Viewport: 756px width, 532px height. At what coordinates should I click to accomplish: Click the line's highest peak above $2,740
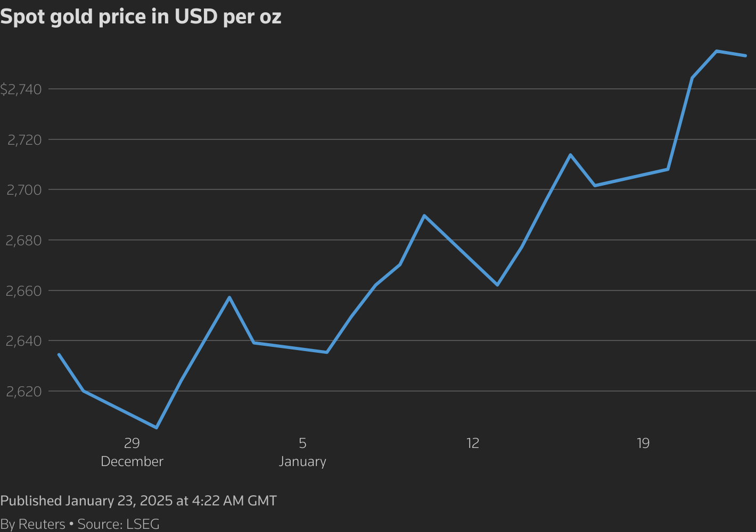pos(717,51)
